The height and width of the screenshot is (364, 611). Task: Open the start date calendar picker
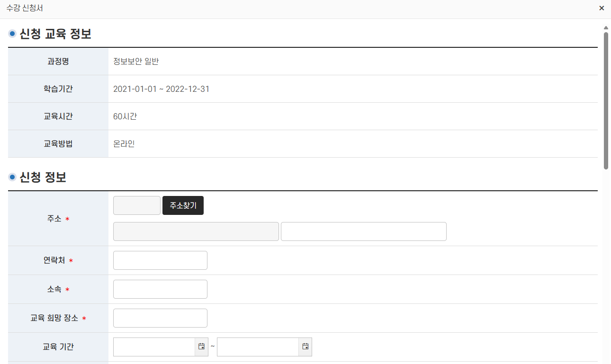pyautogui.click(x=201, y=346)
